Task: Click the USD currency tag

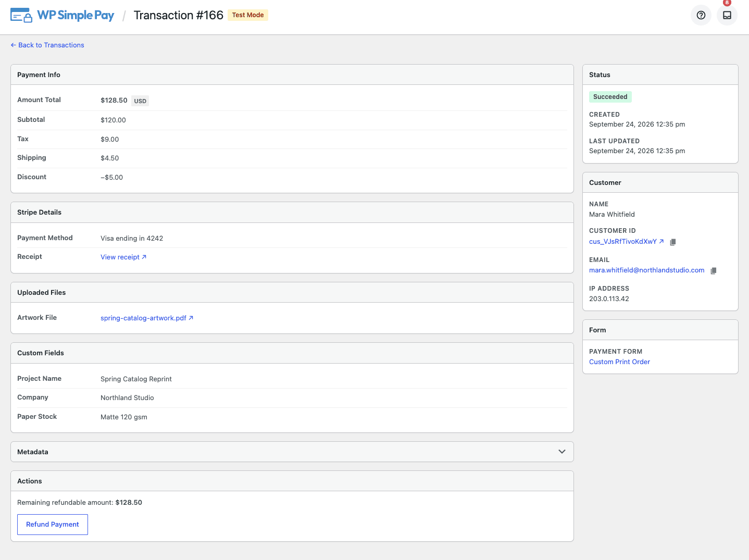Action: pos(140,101)
